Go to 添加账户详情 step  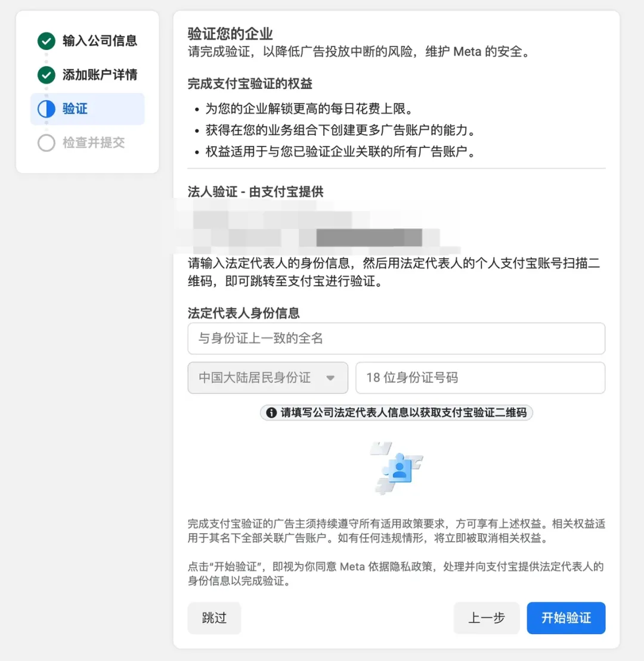pos(100,75)
